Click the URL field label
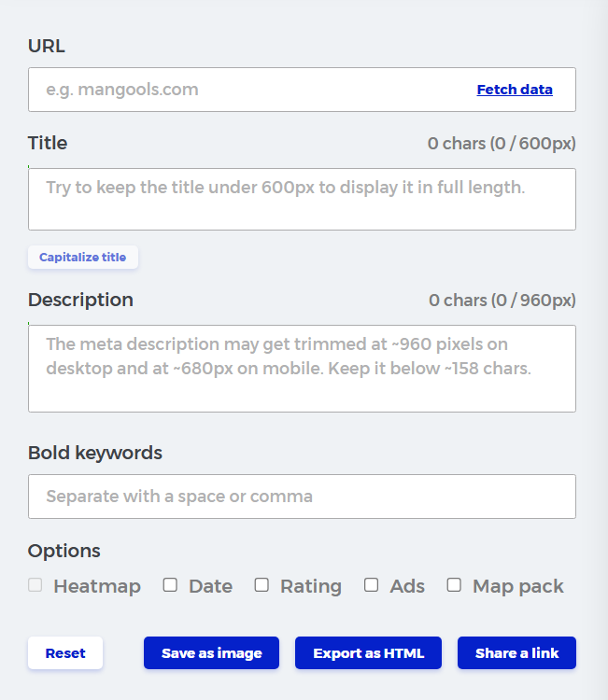 click(47, 46)
